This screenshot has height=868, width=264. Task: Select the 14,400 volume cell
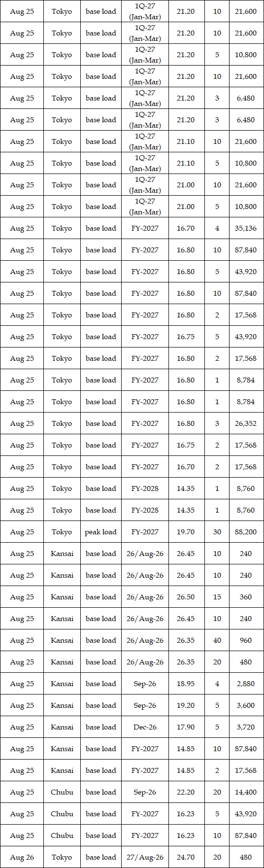point(246,792)
